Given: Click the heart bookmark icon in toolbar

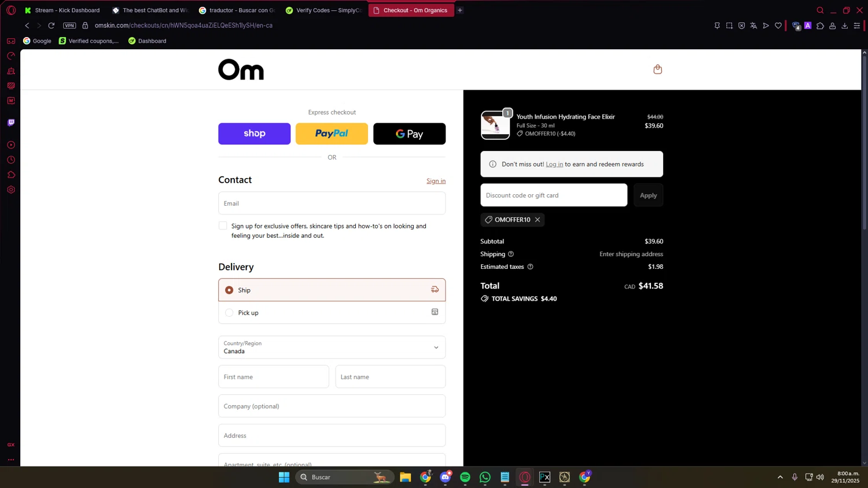Looking at the screenshot, I should 778,25.
